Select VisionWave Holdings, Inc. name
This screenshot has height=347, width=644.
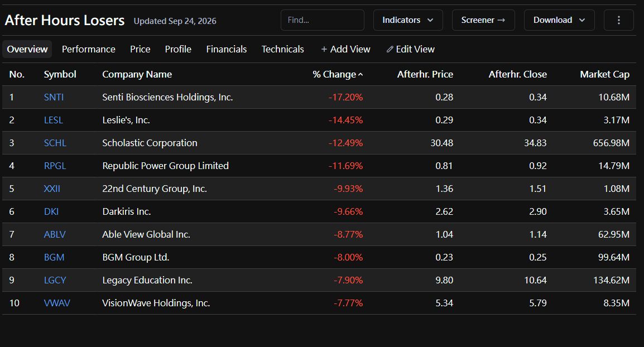coord(156,303)
